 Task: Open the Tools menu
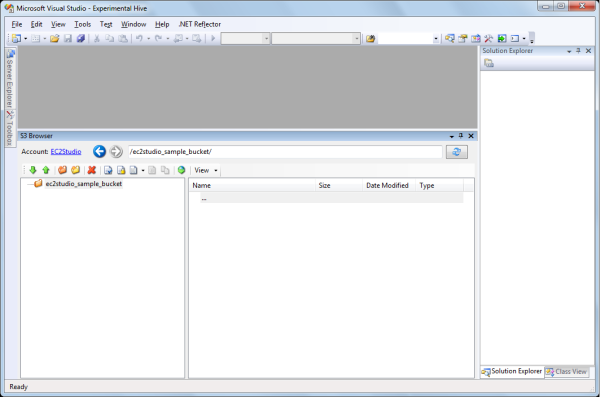click(x=83, y=24)
